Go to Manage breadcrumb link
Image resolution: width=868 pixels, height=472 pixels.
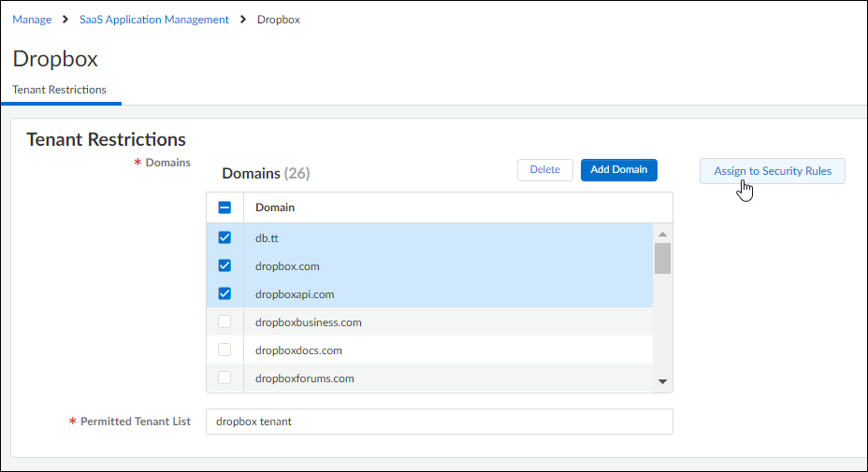[32, 20]
